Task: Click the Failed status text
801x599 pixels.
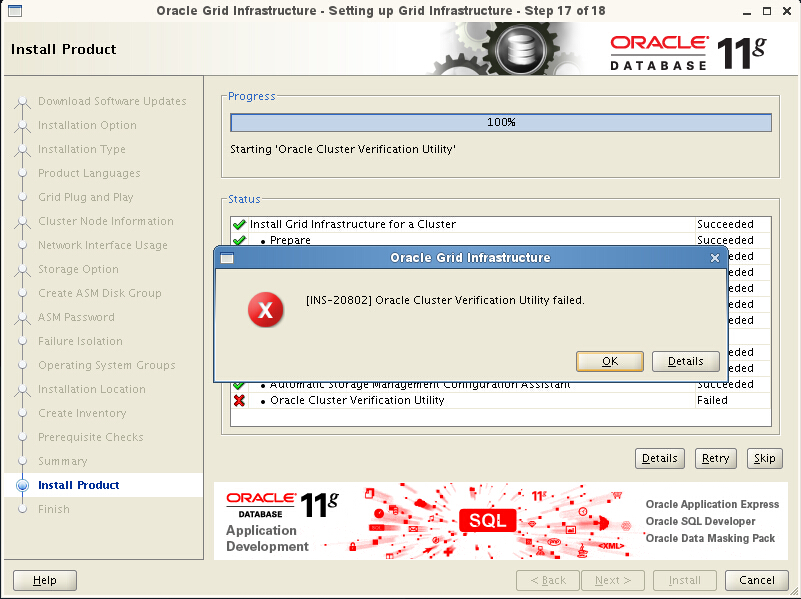Action: [712, 400]
